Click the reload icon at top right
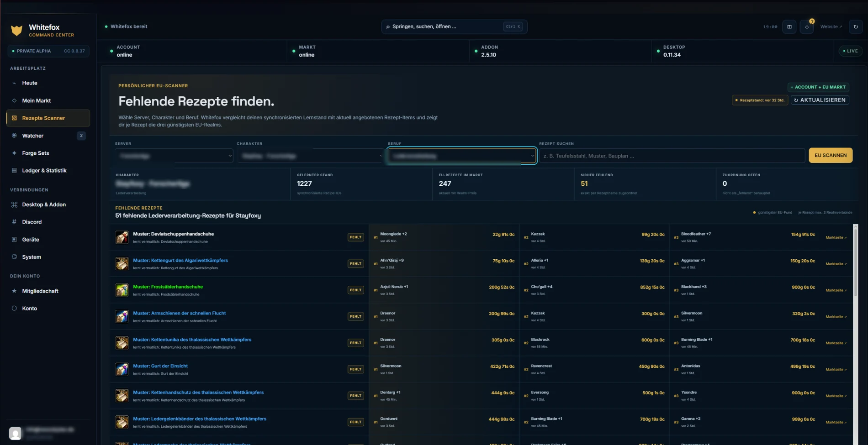Image resolution: width=868 pixels, height=445 pixels. click(856, 27)
